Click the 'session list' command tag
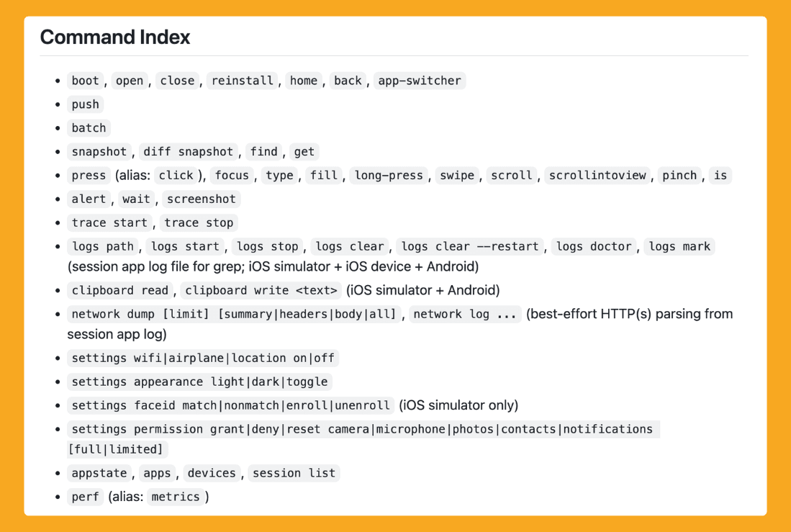Image resolution: width=791 pixels, height=532 pixels. 294,474
